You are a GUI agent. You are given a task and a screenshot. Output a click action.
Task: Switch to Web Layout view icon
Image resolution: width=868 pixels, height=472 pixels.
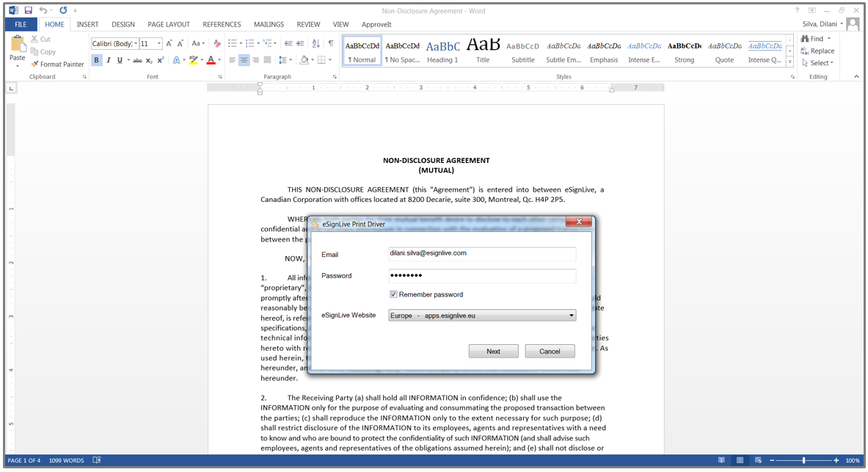pos(758,460)
